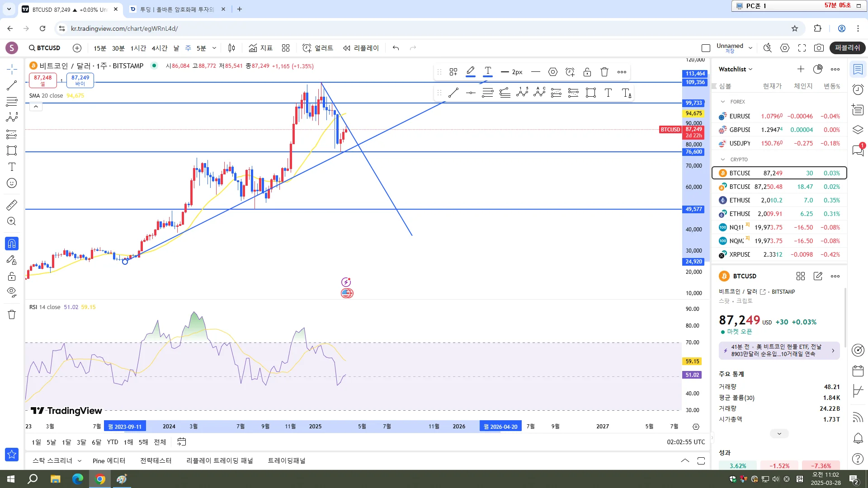Open the time interval dropdown arrow
Screen dimensions: 868x488
214,48
